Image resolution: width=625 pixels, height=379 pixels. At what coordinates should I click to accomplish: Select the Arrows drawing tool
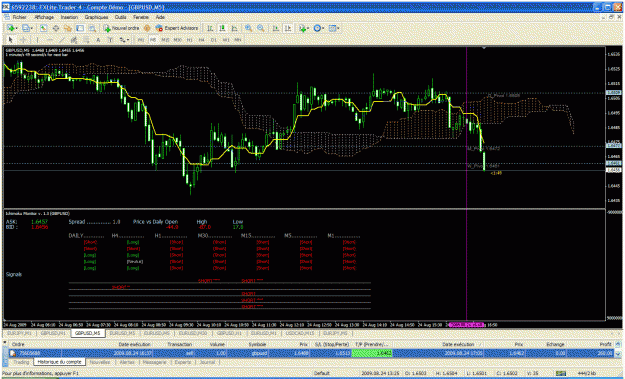122,40
